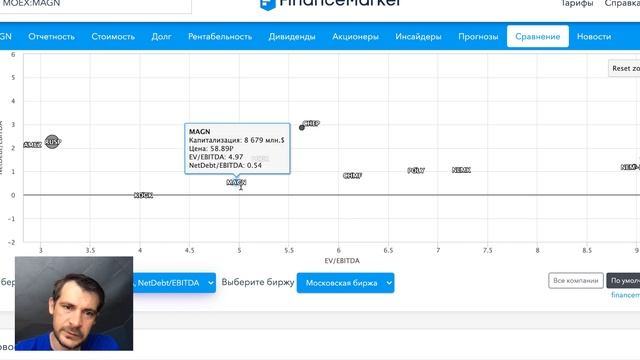Click the FinanceMarker logo icon

point(268,4)
